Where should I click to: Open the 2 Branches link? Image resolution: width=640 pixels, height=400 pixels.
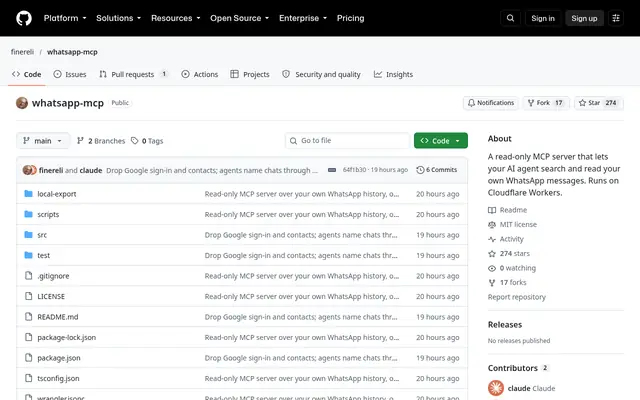click(101, 141)
